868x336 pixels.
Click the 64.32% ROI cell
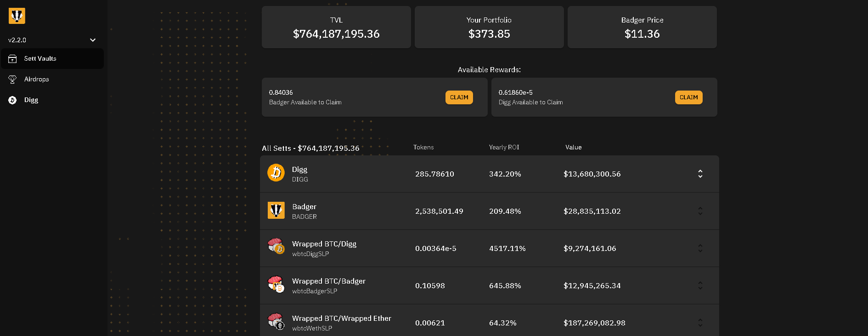click(x=503, y=323)
